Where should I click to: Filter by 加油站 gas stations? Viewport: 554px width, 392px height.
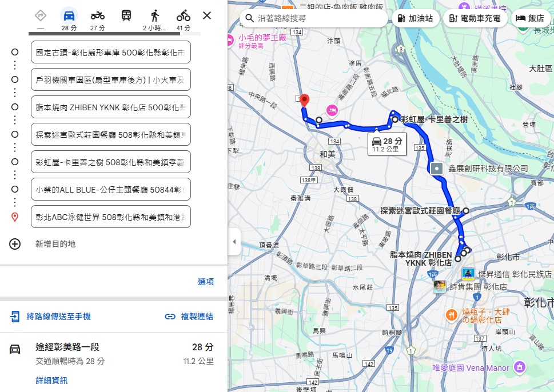(416, 18)
